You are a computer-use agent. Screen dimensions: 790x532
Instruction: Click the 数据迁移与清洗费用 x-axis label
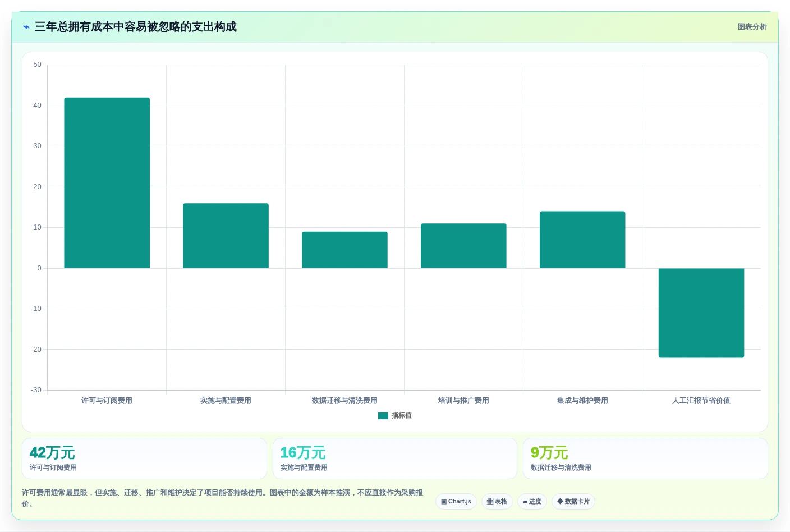coord(345,401)
